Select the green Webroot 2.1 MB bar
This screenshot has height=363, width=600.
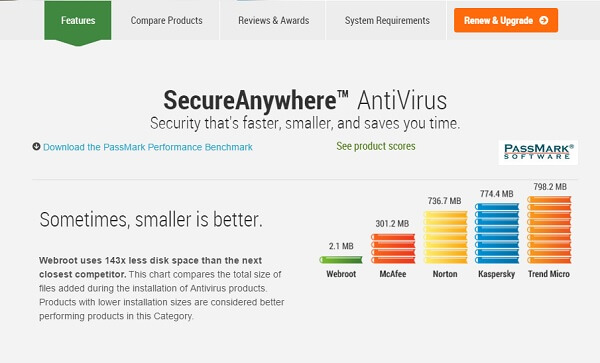[341, 260]
